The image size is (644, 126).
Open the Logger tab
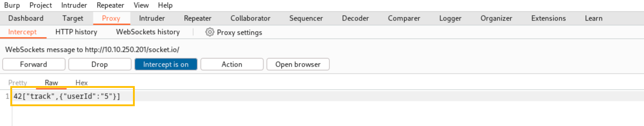tap(450, 18)
